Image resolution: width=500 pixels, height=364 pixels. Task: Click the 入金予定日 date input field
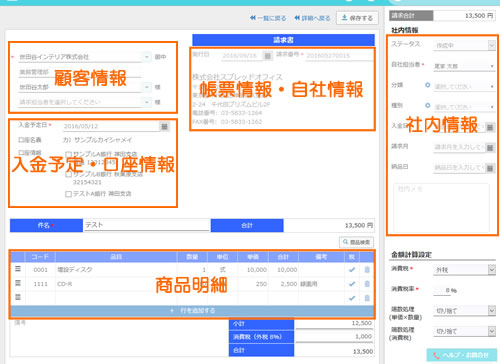point(112,126)
